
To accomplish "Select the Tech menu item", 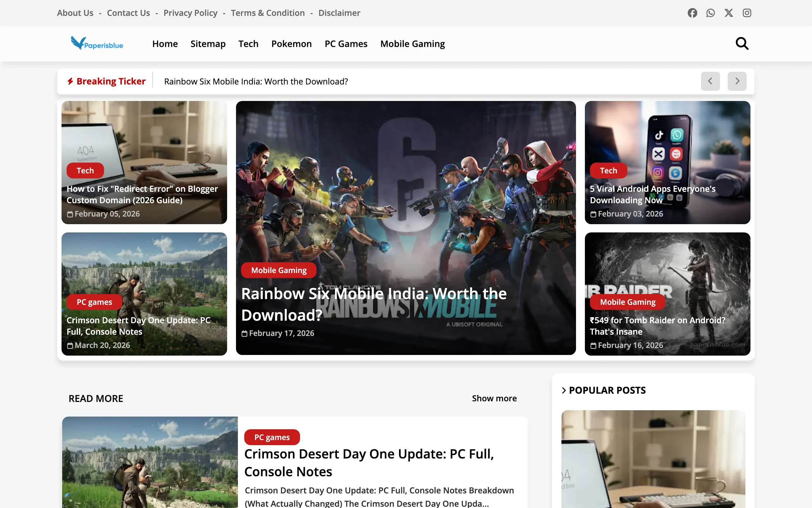I will pos(248,44).
